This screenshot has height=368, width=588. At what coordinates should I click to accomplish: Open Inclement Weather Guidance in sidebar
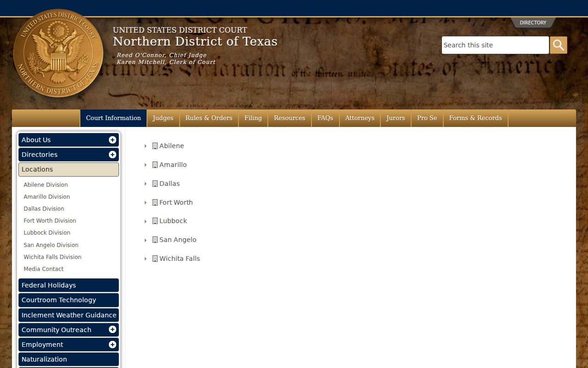coord(68,315)
